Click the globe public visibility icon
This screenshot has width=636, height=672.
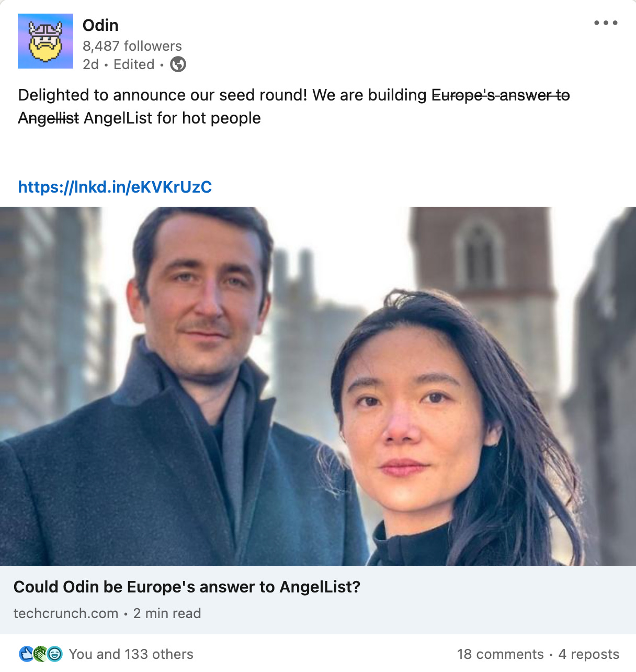pyautogui.click(x=178, y=64)
